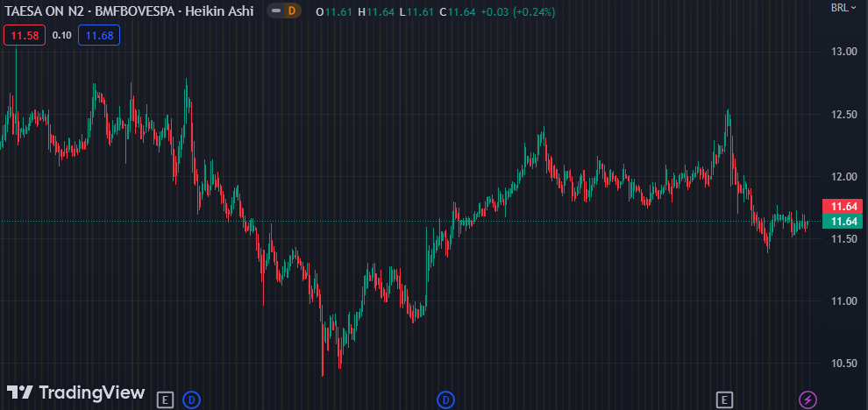This screenshot has height=410, width=868.
Task: Click the C11.64 close value
Action: pyautogui.click(x=458, y=11)
